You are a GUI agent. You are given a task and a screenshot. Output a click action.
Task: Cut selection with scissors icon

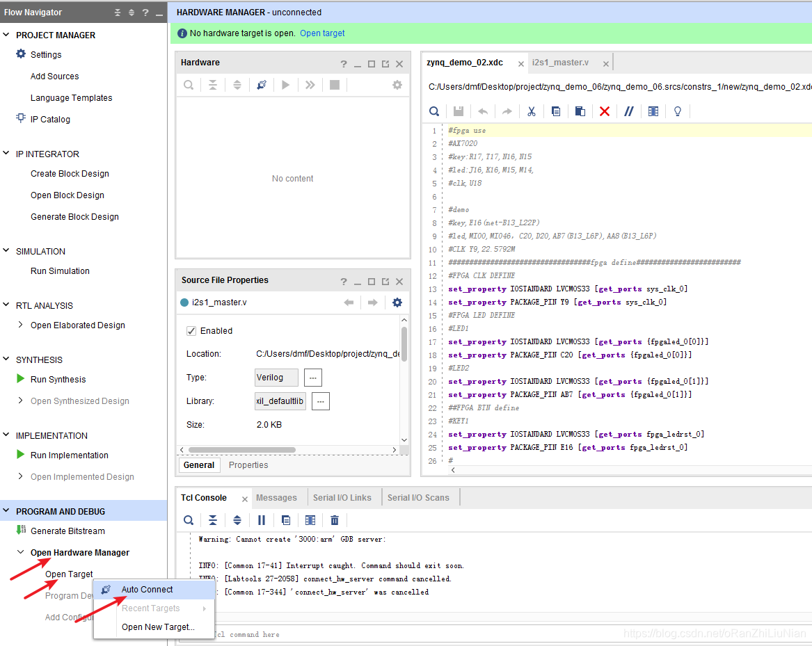click(532, 111)
